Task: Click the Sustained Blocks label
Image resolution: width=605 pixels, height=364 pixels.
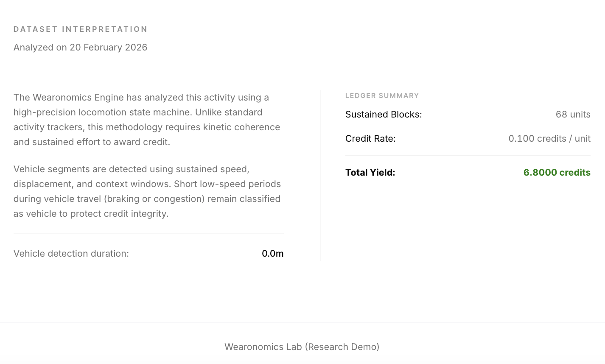Action: coord(384,115)
